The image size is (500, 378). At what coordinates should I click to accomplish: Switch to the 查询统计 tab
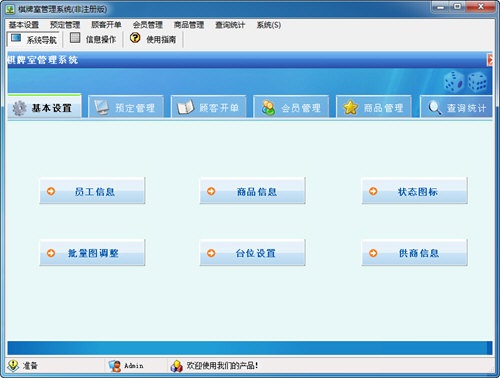[x=456, y=107]
